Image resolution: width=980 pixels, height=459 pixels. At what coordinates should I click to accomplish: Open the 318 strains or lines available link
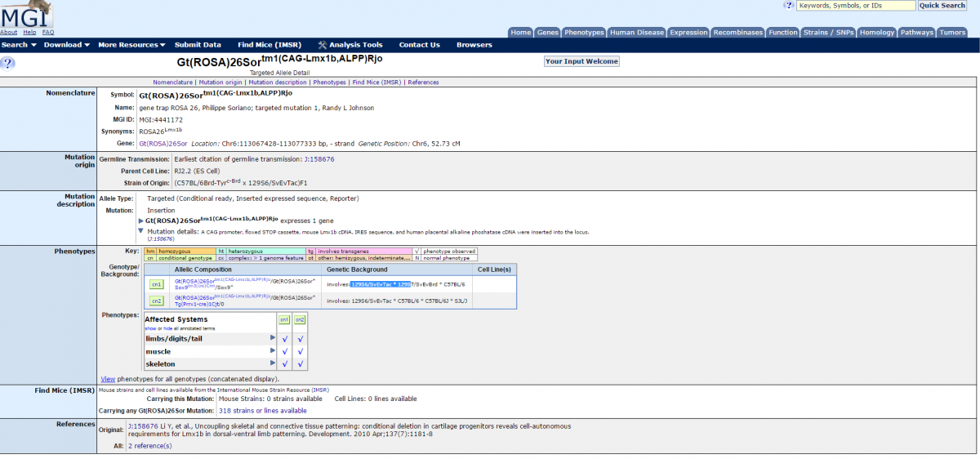[262, 411]
